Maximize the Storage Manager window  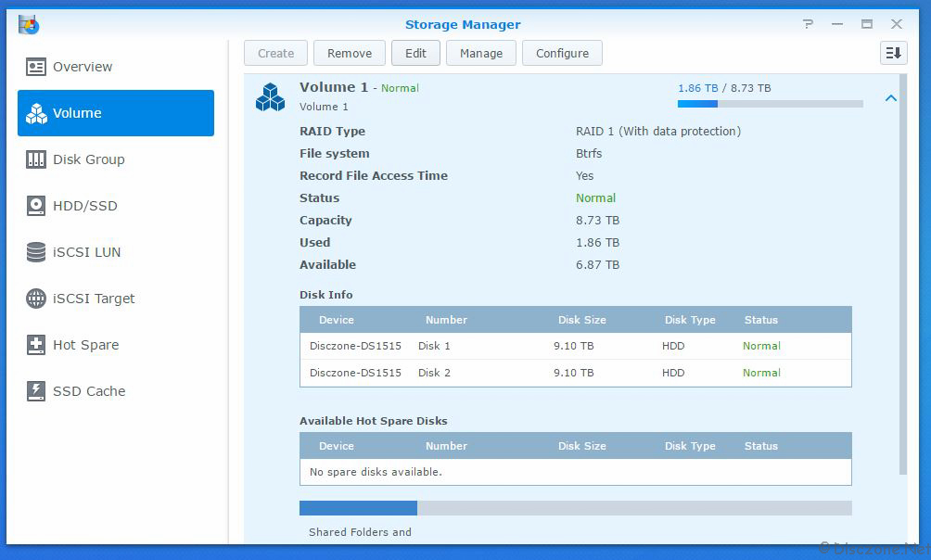pyautogui.click(x=867, y=24)
